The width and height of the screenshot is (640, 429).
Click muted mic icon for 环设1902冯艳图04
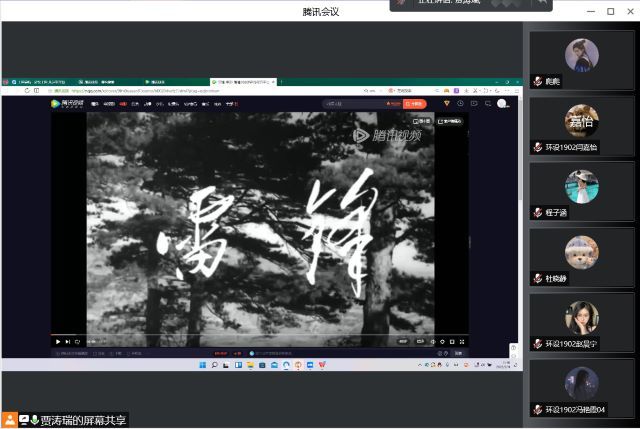pos(538,409)
